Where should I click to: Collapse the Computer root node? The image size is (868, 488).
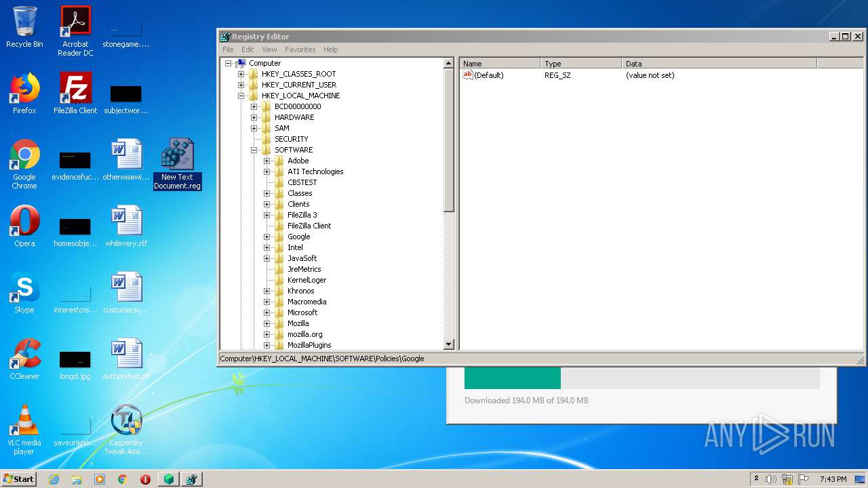228,63
